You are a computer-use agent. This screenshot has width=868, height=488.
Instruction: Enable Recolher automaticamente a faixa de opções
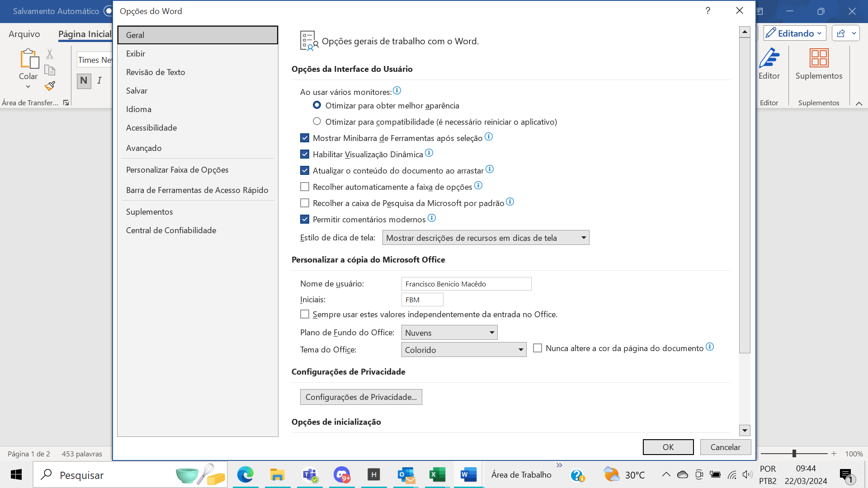click(x=305, y=187)
